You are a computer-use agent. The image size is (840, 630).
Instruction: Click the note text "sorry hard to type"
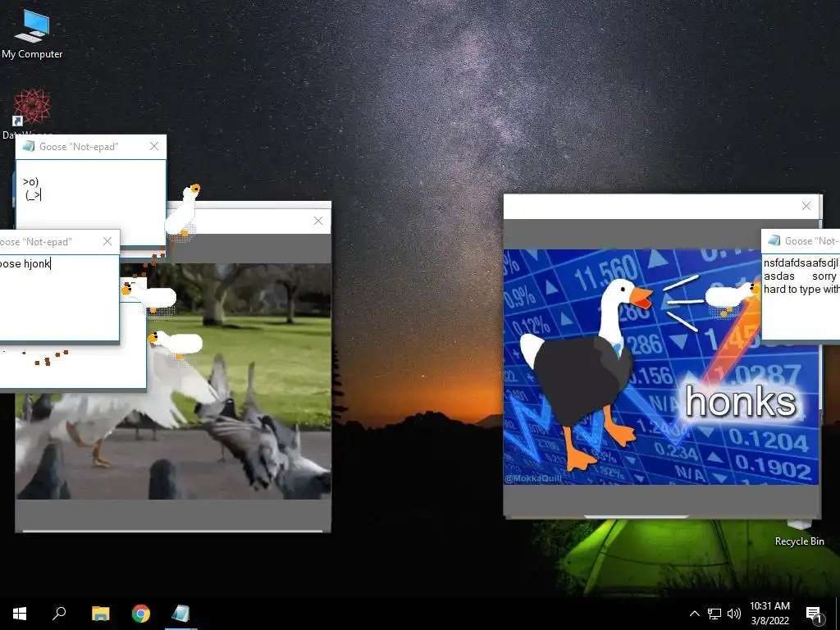(x=801, y=283)
